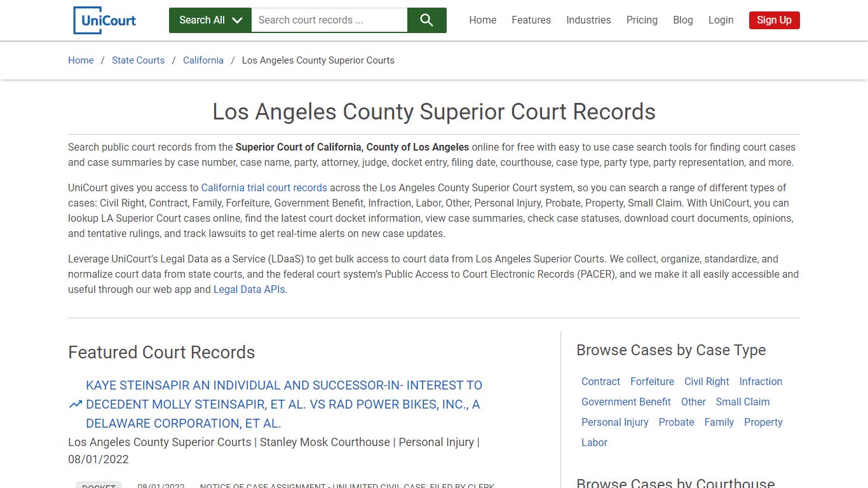Visit the Blog page
Screen dimensions: 868x488
tap(683, 20)
